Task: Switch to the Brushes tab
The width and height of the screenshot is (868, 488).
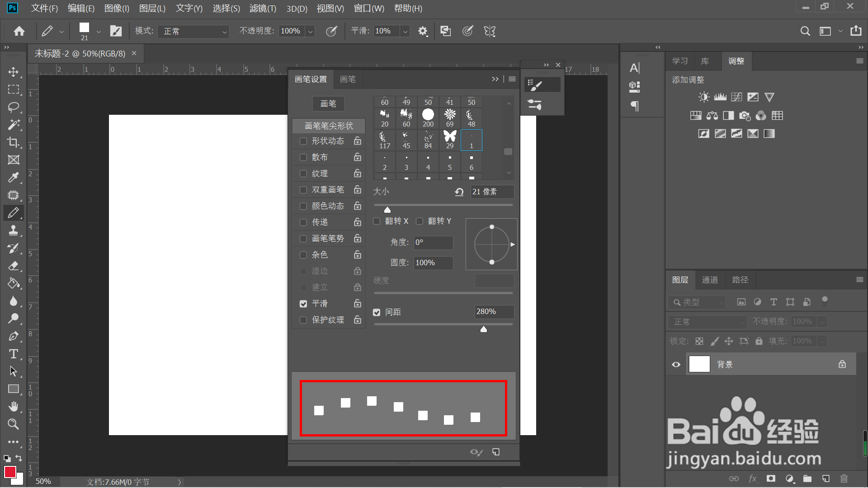Action: pos(348,79)
